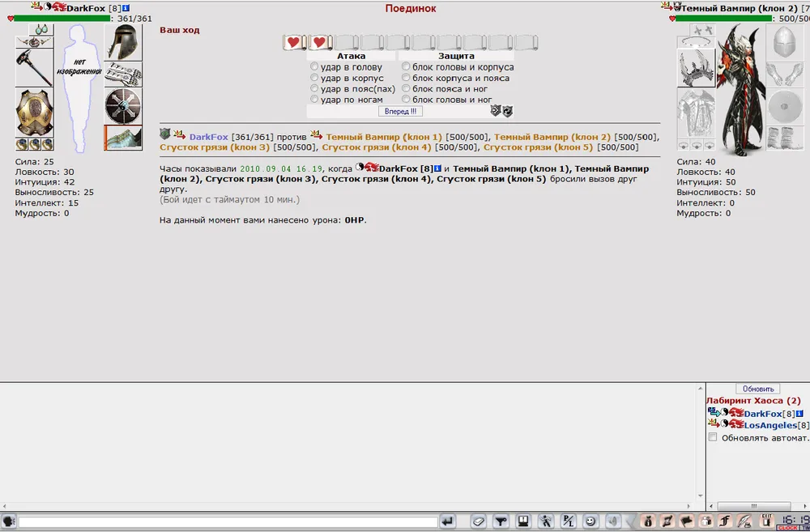Use the first heart healing scroll

click(294, 42)
